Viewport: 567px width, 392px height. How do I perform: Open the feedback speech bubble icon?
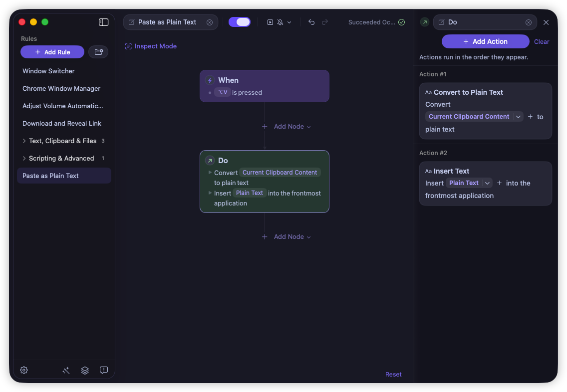tap(104, 370)
